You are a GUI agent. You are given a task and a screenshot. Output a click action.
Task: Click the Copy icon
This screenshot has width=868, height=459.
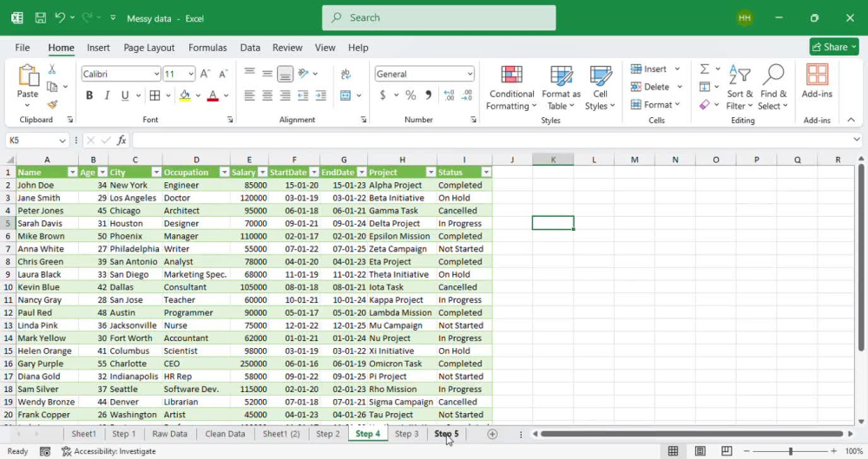(52, 87)
